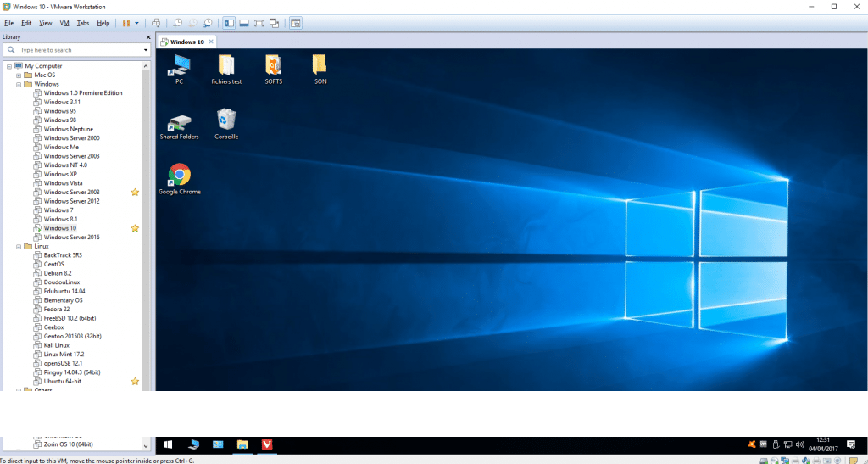This screenshot has width=868, height=464.
Task: Open the Tabs menu
Action: (83, 23)
